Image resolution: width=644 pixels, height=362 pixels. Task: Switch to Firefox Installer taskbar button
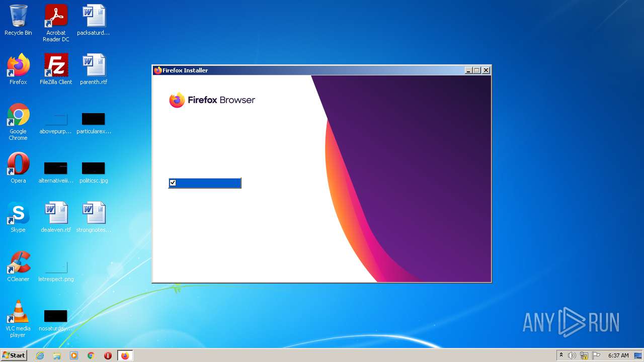click(125, 355)
